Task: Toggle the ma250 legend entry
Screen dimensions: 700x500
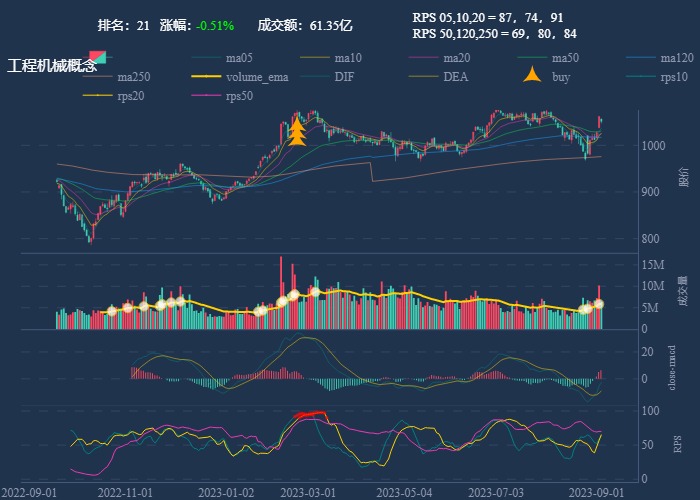Action: tap(116, 76)
